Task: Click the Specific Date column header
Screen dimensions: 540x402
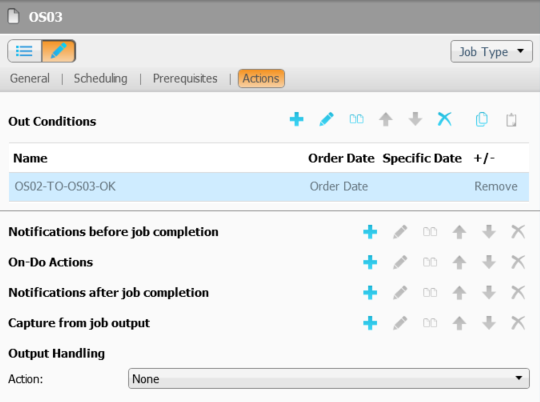Action: (422, 158)
